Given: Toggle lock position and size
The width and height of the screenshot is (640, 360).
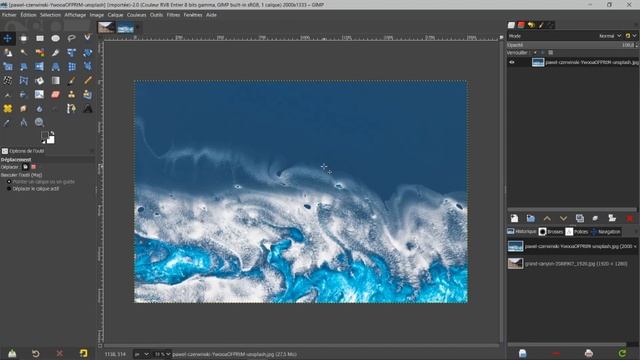Looking at the screenshot, I should [x=542, y=53].
